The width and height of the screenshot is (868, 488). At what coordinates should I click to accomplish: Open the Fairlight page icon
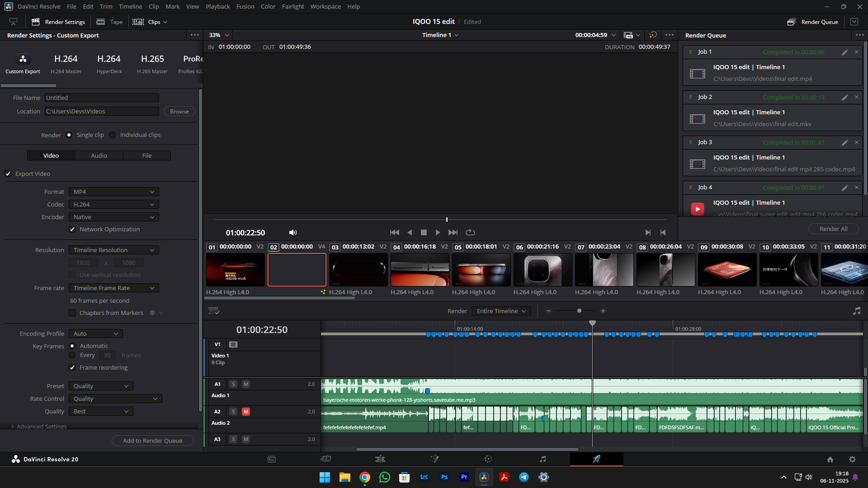pos(542,459)
